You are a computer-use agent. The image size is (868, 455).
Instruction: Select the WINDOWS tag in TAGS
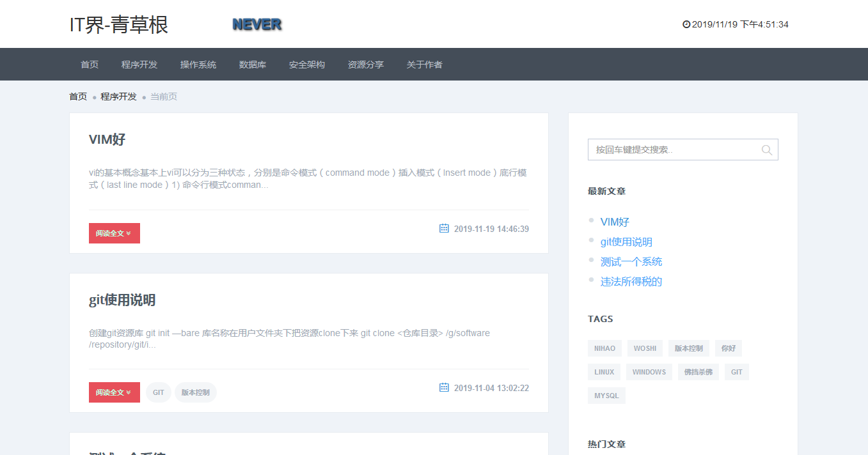pyautogui.click(x=649, y=372)
